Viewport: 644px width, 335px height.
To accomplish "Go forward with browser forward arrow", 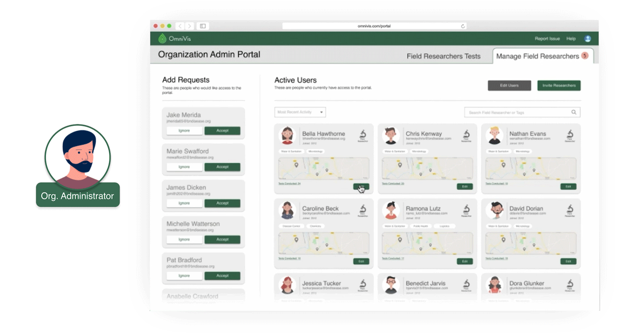I will click(x=189, y=26).
